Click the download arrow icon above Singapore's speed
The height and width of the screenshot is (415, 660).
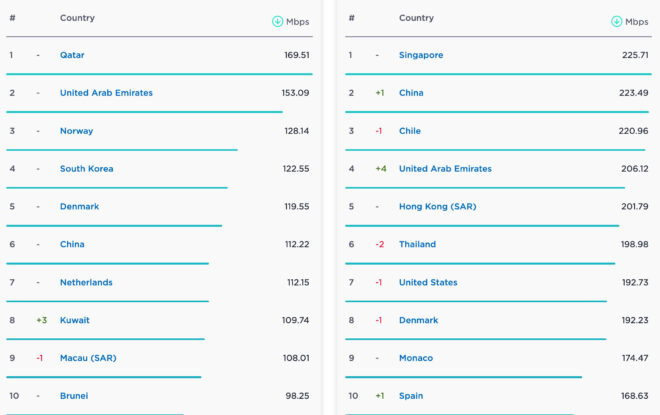click(x=617, y=21)
